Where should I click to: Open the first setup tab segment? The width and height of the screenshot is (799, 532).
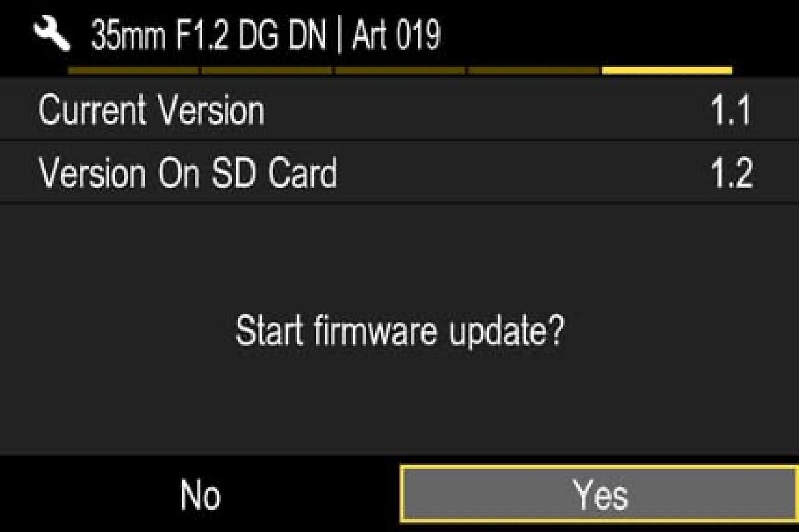tap(134, 70)
